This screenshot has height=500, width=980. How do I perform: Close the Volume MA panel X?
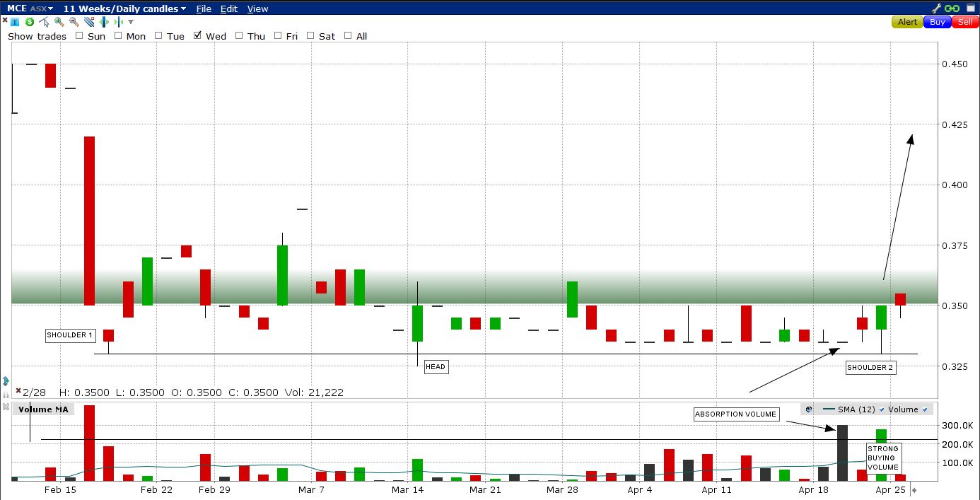6,407
